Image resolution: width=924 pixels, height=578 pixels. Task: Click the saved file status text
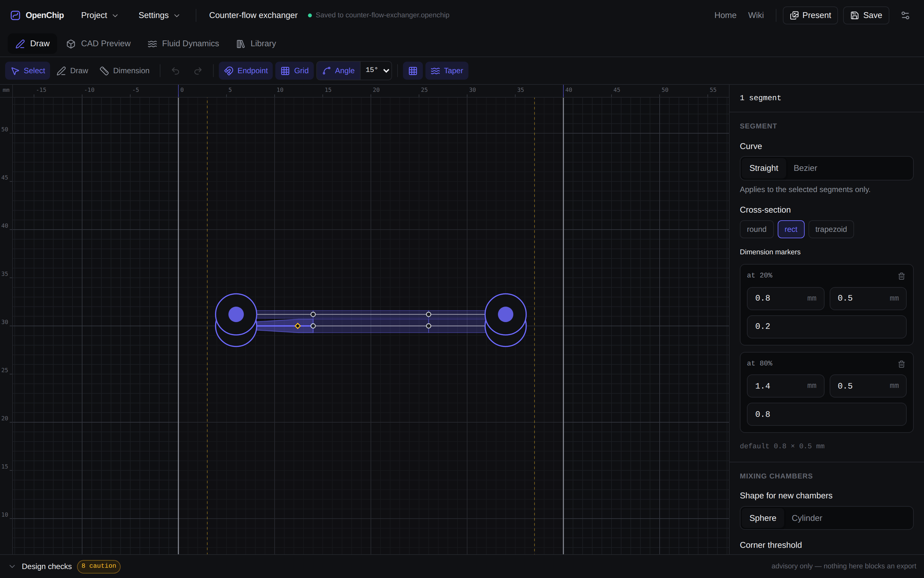(x=382, y=15)
